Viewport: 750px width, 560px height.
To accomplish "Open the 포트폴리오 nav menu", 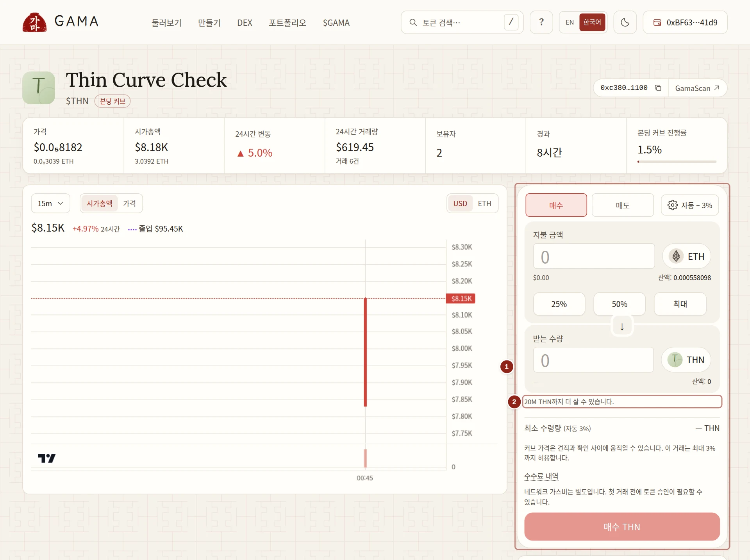I will pyautogui.click(x=287, y=23).
